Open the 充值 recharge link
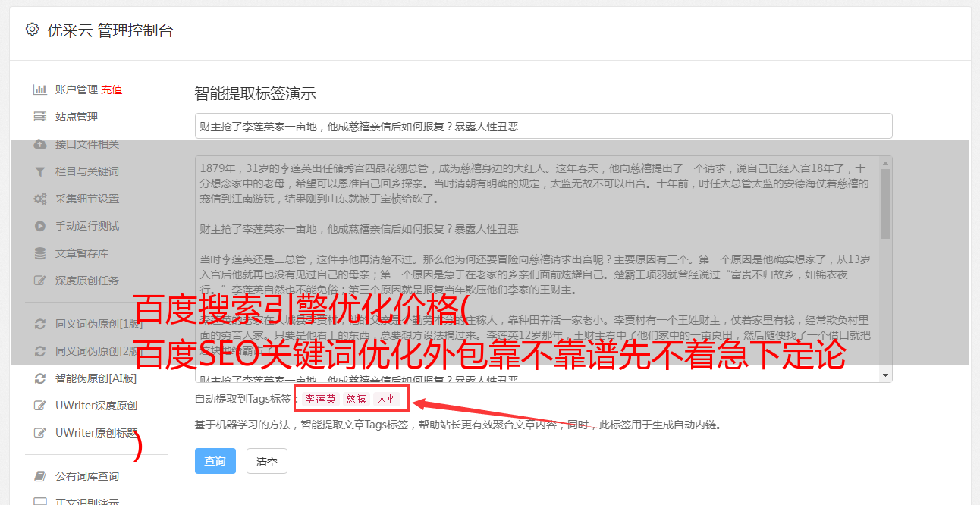 [112, 89]
